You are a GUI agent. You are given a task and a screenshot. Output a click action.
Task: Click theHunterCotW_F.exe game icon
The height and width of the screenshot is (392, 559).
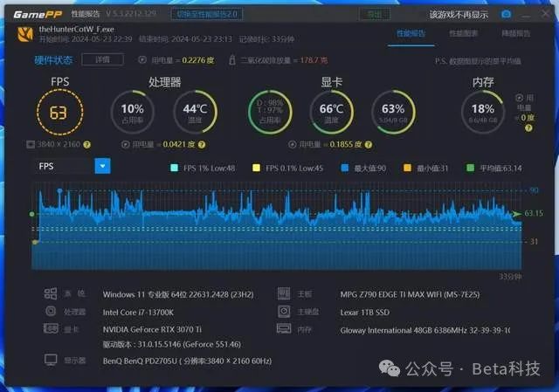pyautogui.click(x=25, y=34)
